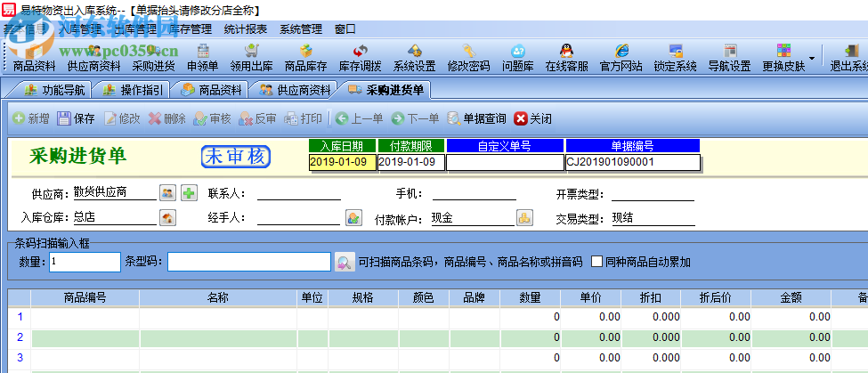This screenshot has height=373, width=868.
Task: Click 修改 button
Action: 122,118
